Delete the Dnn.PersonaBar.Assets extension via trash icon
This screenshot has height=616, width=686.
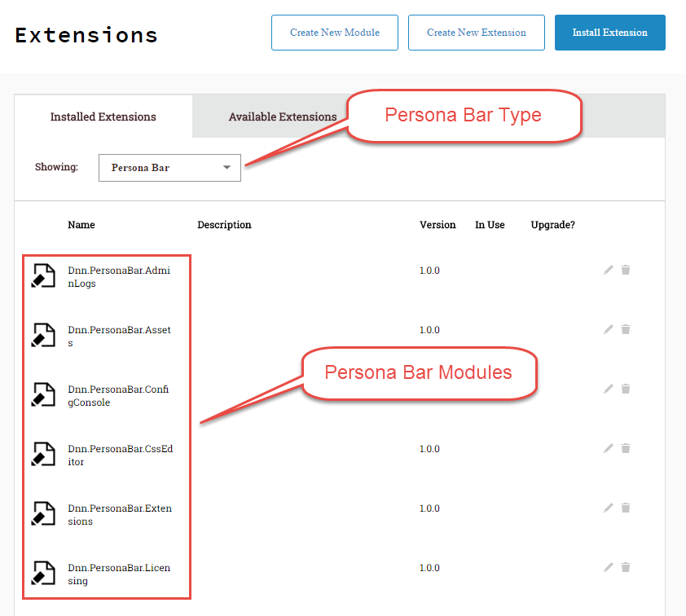coord(626,329)
